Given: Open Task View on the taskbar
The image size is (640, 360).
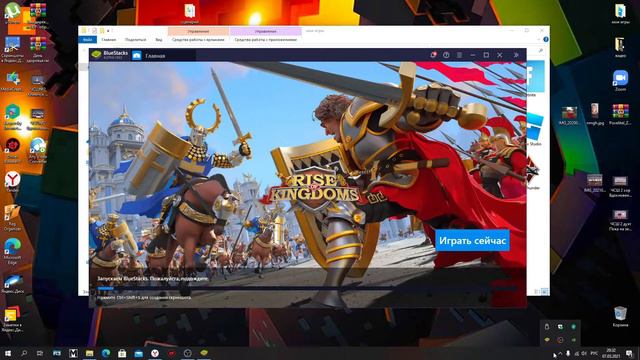Looking at the screenshot, I should coord(40,353).
